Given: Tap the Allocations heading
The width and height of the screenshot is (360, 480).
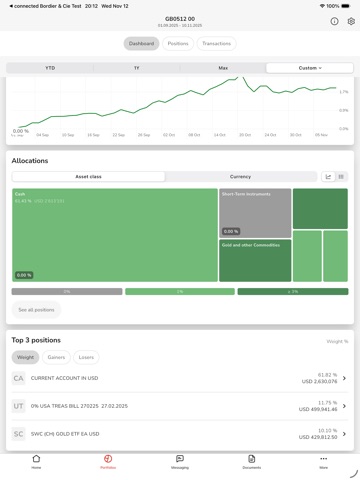Looking at the screenshot, I should [30, 161].
